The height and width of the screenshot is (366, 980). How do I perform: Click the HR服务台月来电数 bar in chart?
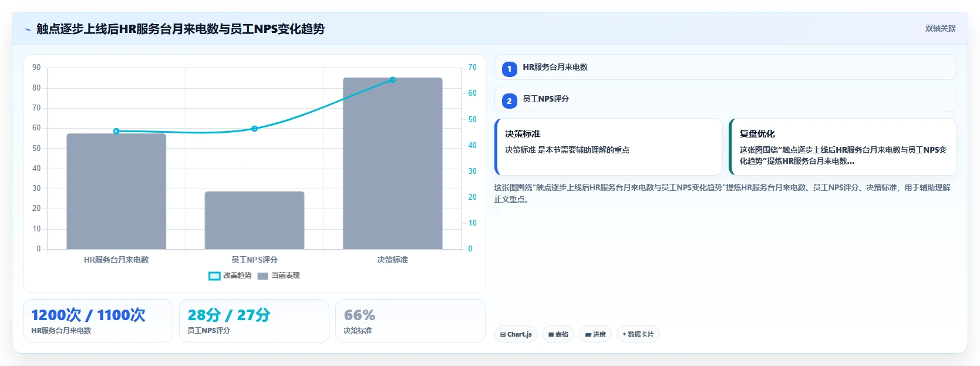click(x=116, y=192)
